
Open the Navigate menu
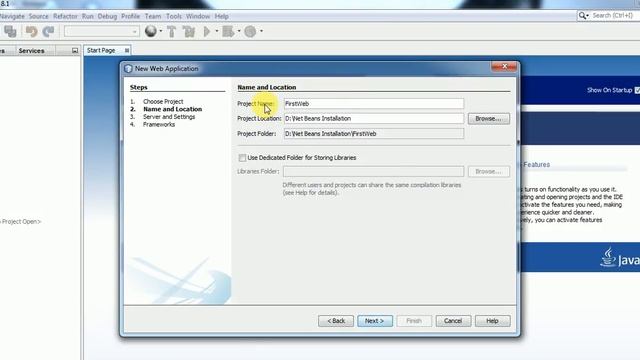(x=12, y=16)
